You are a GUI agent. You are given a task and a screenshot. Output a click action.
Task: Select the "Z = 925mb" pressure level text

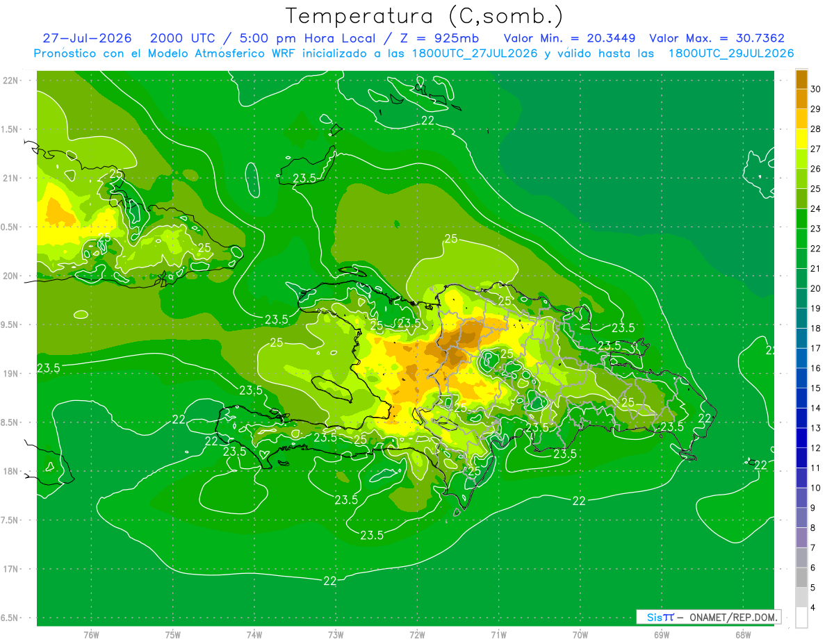click(439, 38)
